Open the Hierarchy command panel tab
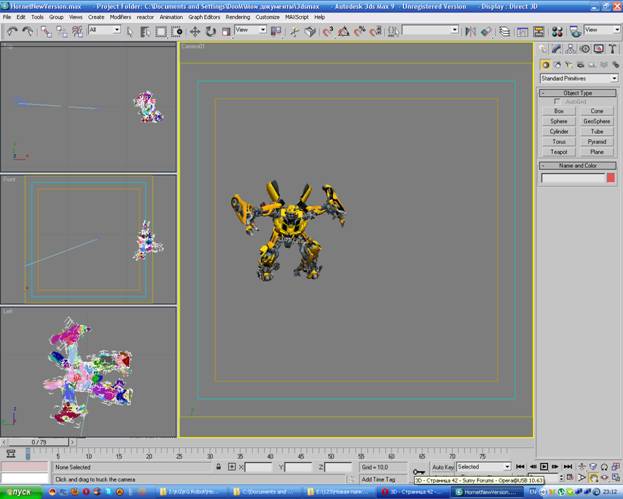The width and height of the screenshot is (623, 499). tap(570, 49)
